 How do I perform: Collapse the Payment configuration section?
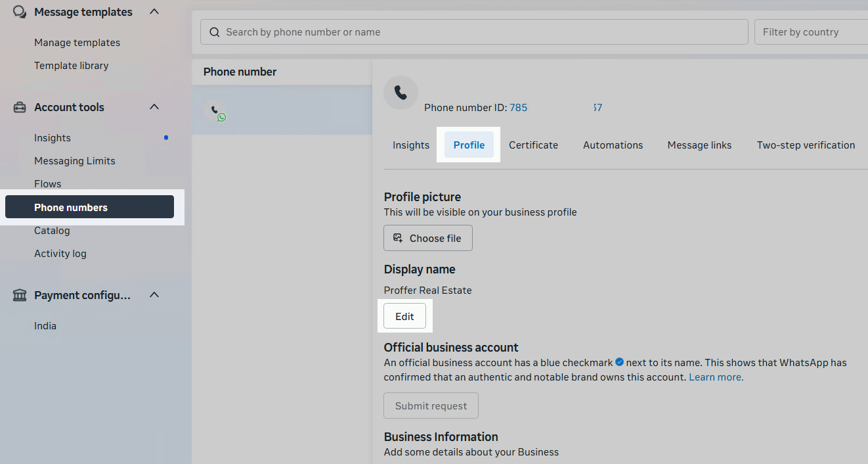coord(154,295)
